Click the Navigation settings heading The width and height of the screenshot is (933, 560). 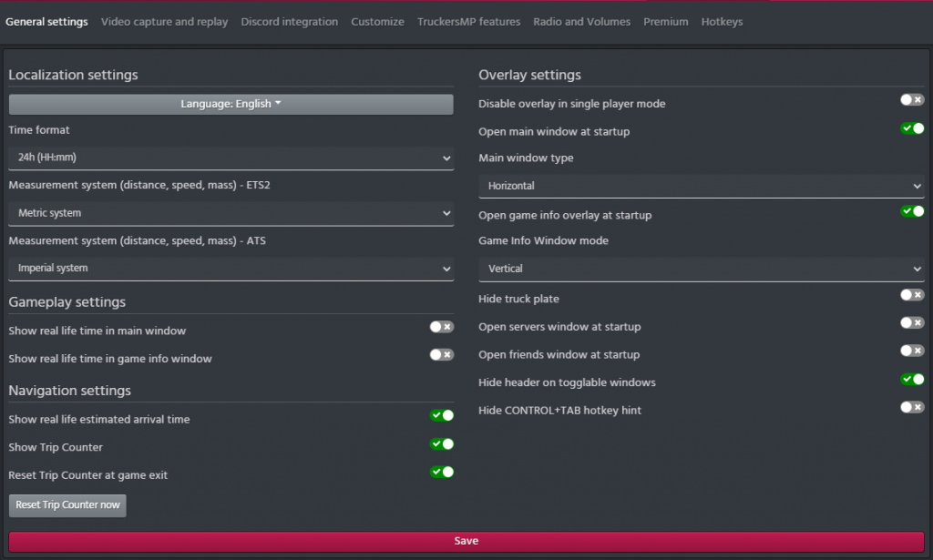69,391
